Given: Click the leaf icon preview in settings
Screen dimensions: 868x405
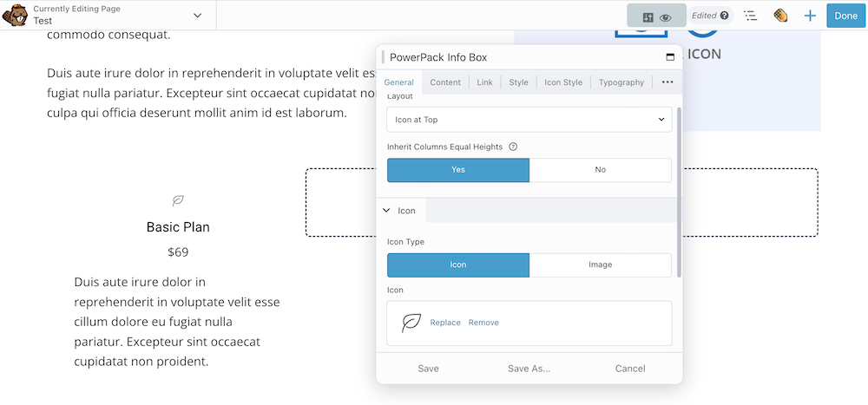Looking at the screenshot, I should pos(411,323).
